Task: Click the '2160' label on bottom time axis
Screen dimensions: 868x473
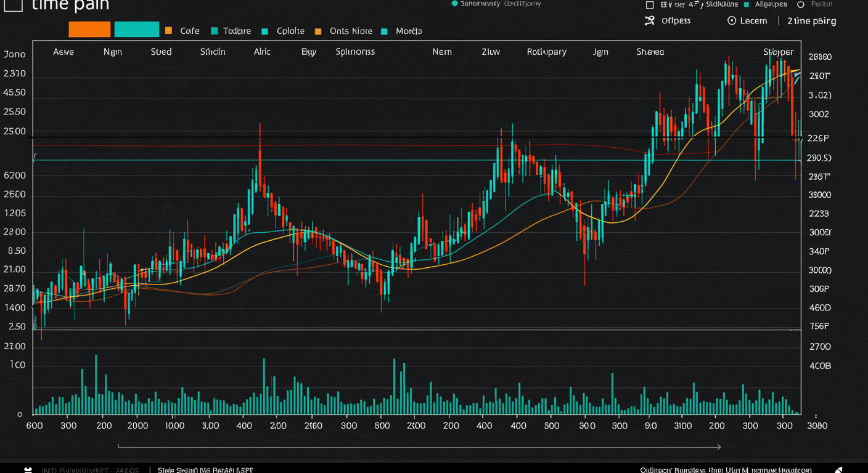Action: click(313, 426)
